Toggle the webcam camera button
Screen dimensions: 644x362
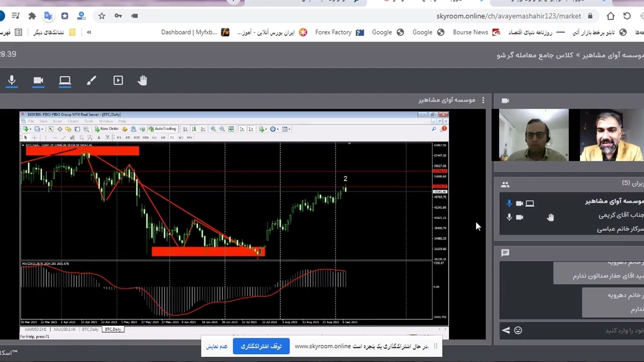click(38, 80)
